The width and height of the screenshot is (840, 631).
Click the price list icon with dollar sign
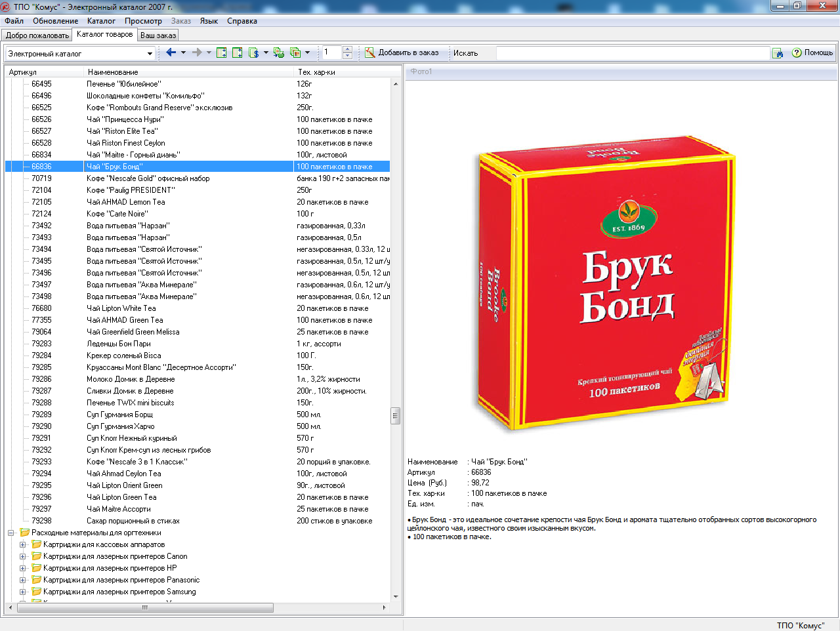pos(254,52)
